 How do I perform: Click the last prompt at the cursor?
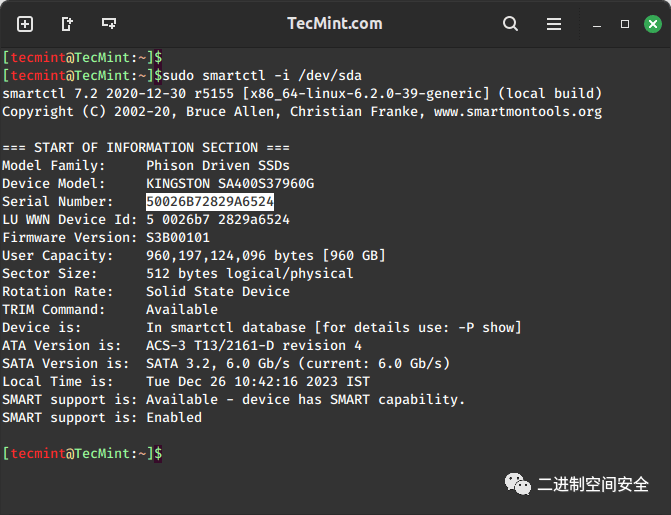click(x=82, y=453)
